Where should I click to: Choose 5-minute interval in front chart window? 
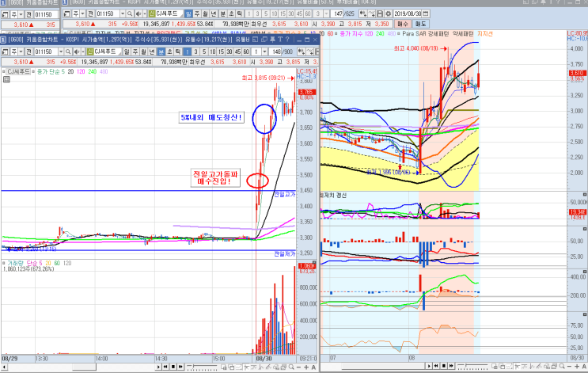coord(204,51)
